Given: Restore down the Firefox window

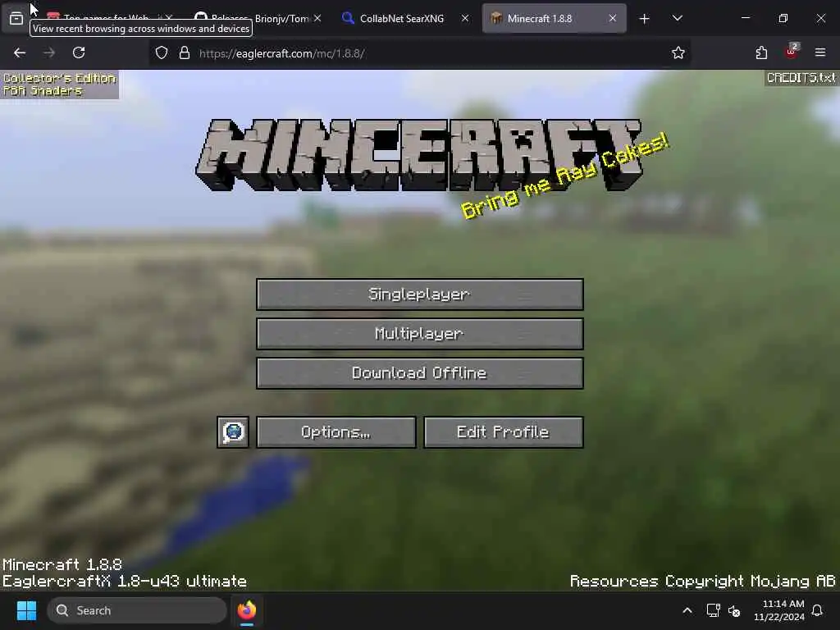Looking at the screenshot, I should point(783,18).
